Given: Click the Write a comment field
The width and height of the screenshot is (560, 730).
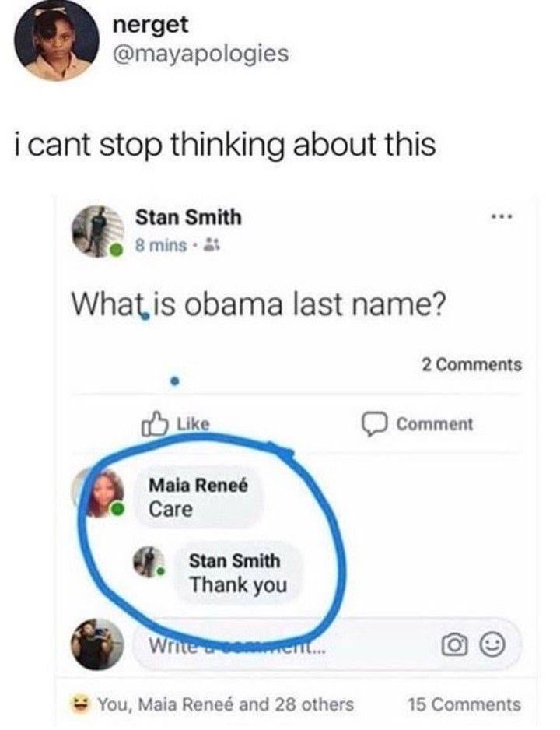Looking at the screenshot, I should click(327, 645).
